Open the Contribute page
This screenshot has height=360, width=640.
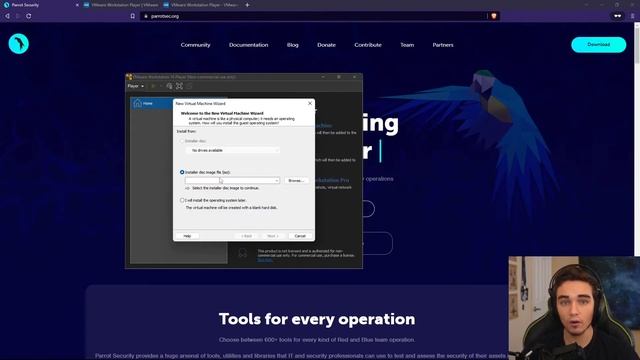(x=368, y=45)
